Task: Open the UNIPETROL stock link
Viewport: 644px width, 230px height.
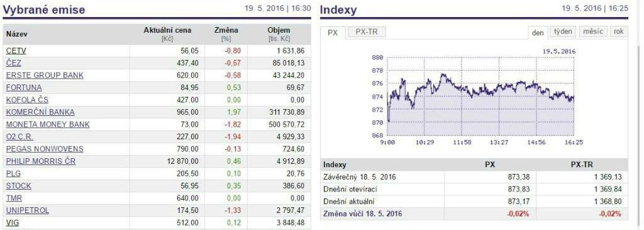Action: pyautogui.click(x=28, y=210)
